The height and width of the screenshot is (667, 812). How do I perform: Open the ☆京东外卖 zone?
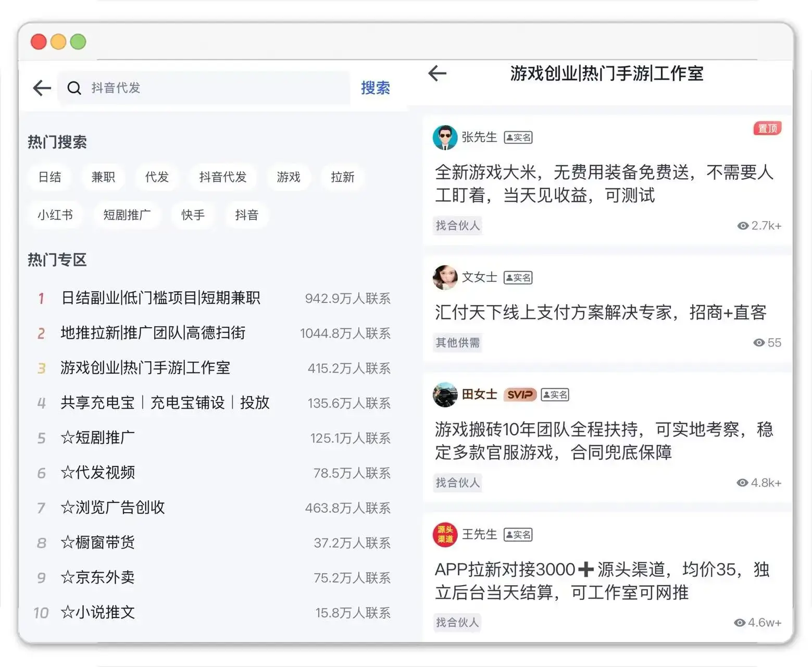tap(211, 577)
